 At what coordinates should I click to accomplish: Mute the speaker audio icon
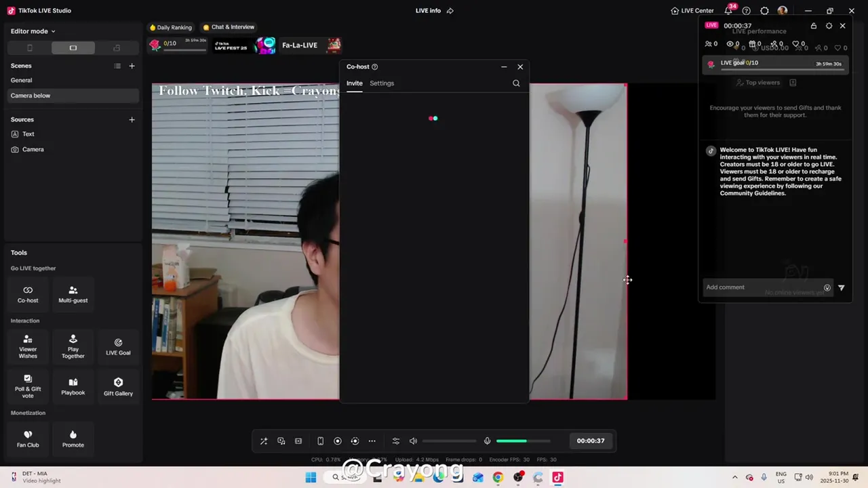tap(413, 441)
